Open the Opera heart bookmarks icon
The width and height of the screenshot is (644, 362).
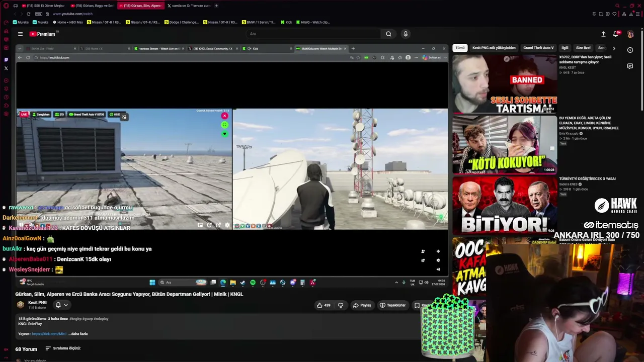pos(614,14)
